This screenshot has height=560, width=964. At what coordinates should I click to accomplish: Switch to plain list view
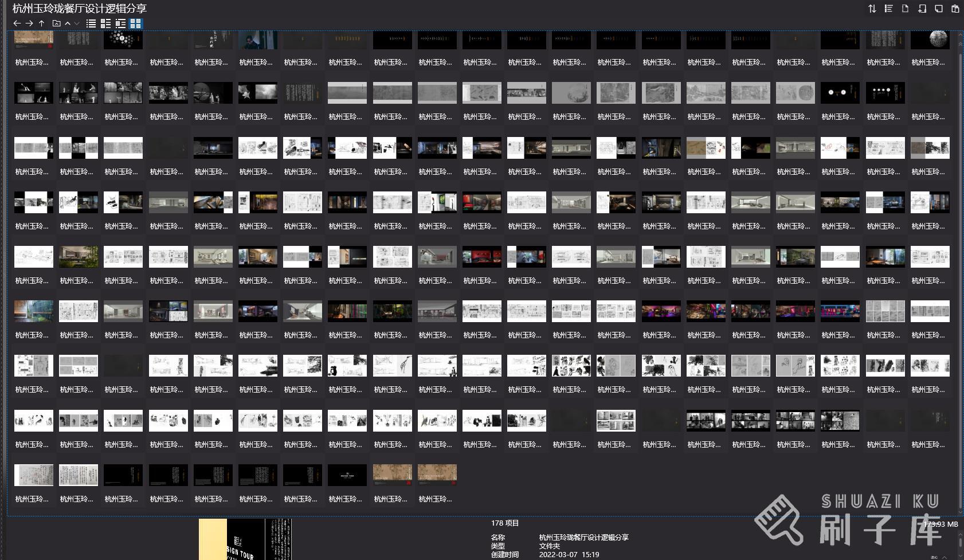(91, 24)
